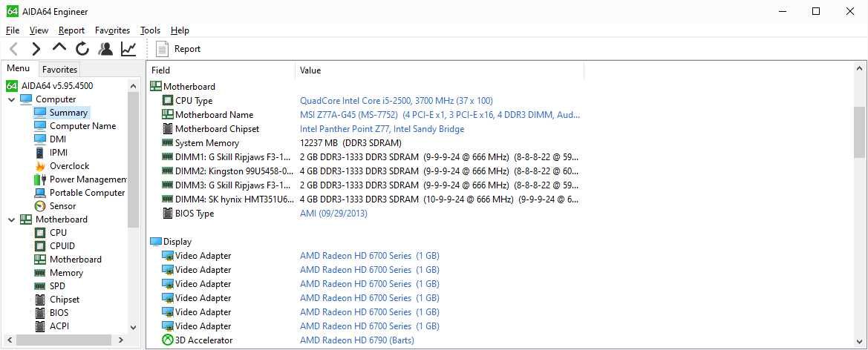
Task: Open the user icon in the toolbar
Action: click(105, 49)
